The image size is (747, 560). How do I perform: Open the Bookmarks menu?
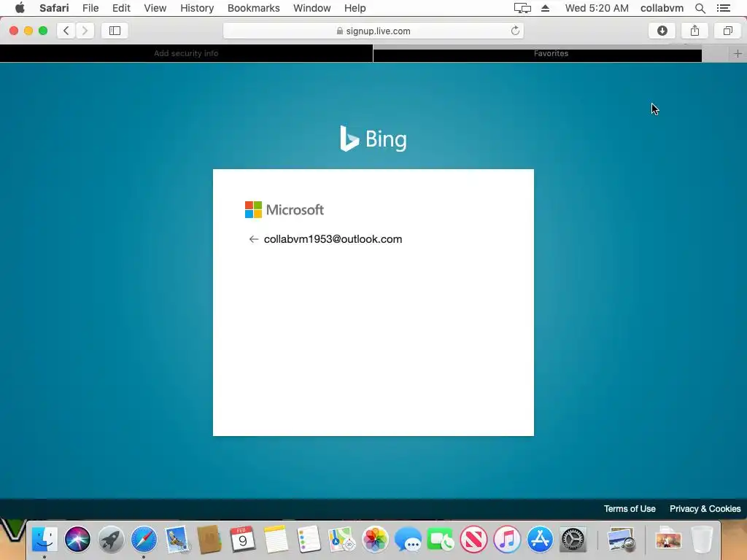click(x=253, y=8)
